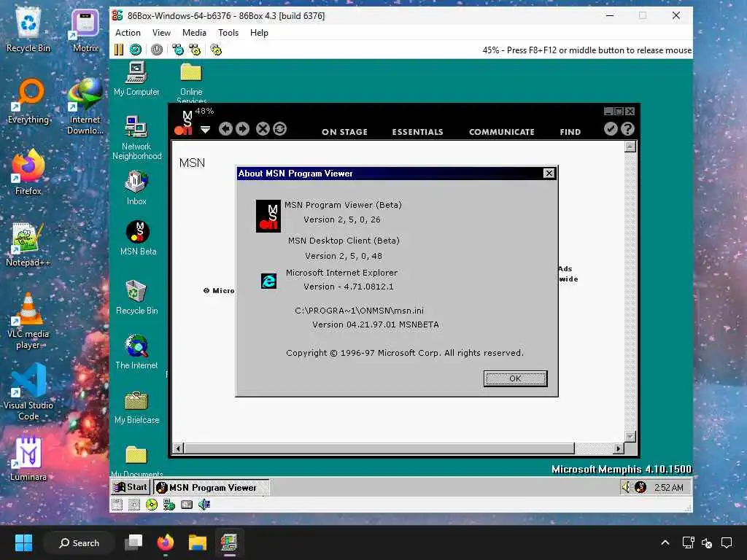Open File Explorer from host taskbar
Viewport: 747px width, 560px height.
click(x=197, y=542)
